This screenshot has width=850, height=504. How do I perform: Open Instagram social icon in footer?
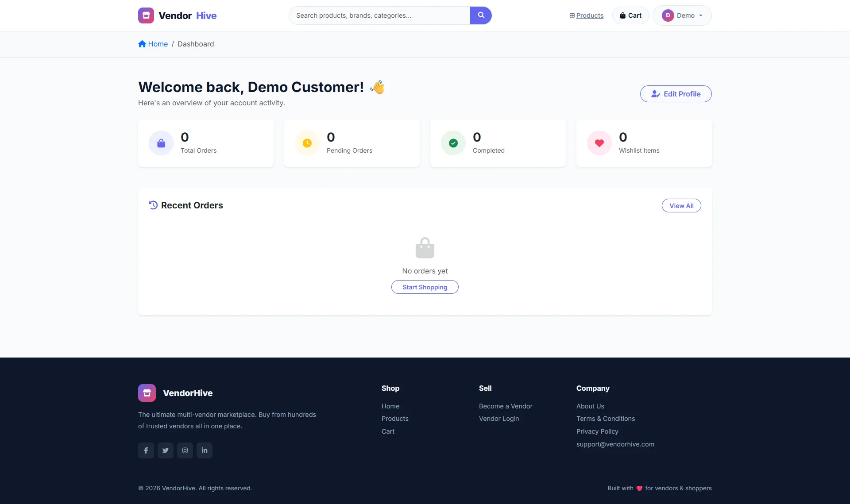(185, 450)
